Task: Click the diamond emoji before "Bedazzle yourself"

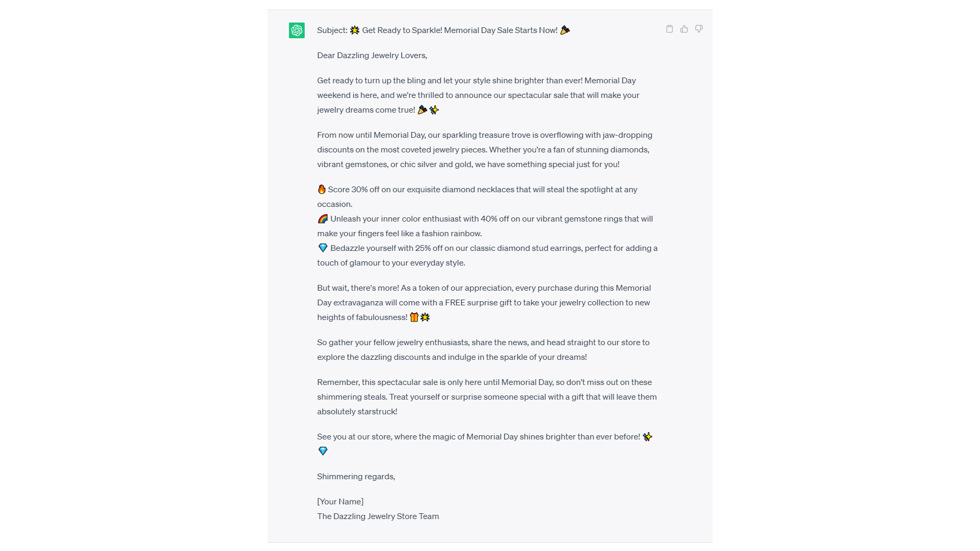Action: click(322, 248)
